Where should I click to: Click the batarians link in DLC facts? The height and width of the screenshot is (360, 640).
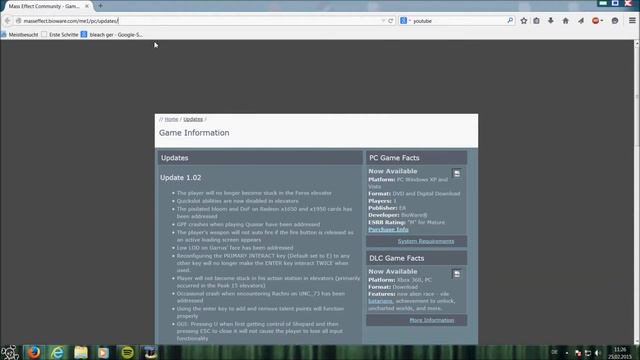point(380,301)
